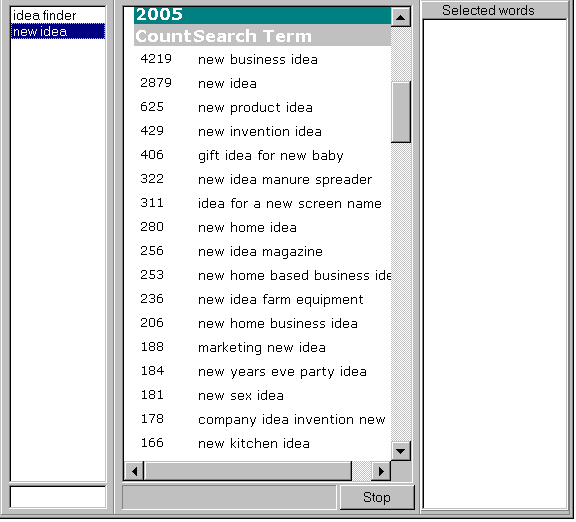
Task: Select 'new business idea' search term
Action: (258, 60)
